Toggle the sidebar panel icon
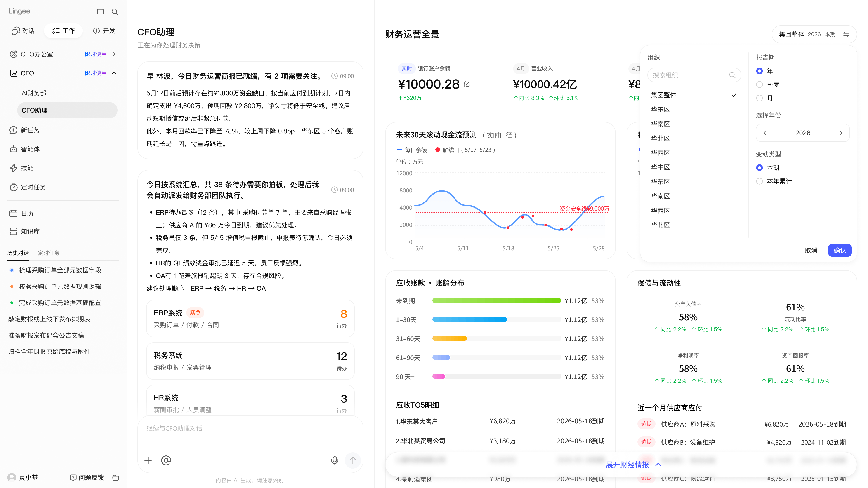The height and width of the screenshot is (488, 868). 100,12
